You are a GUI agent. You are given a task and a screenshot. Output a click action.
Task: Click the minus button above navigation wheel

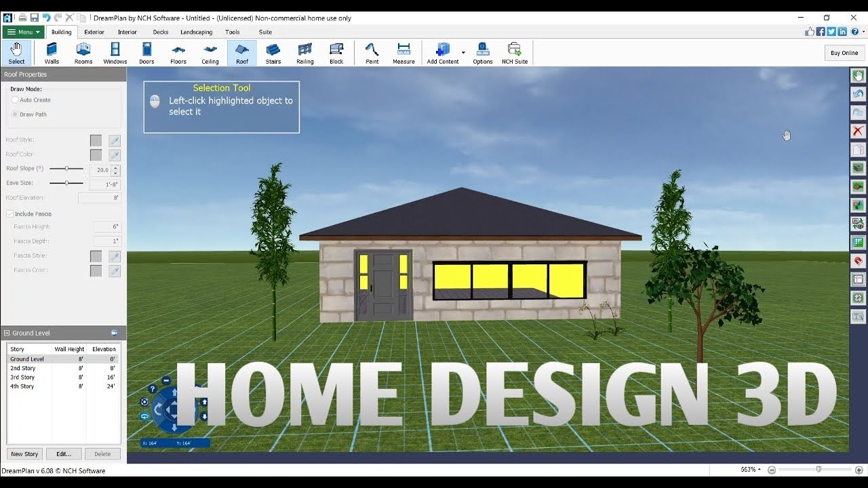[x=166, y=380]
